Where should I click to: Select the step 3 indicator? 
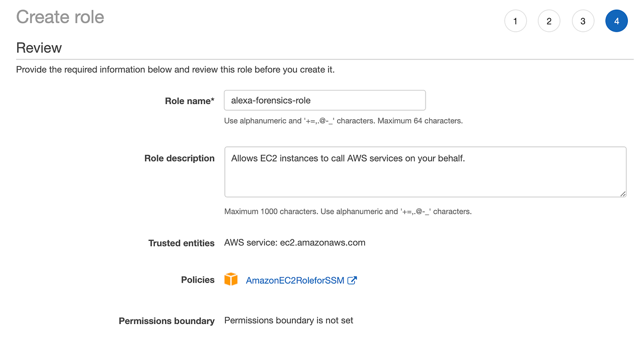[583, 22]
